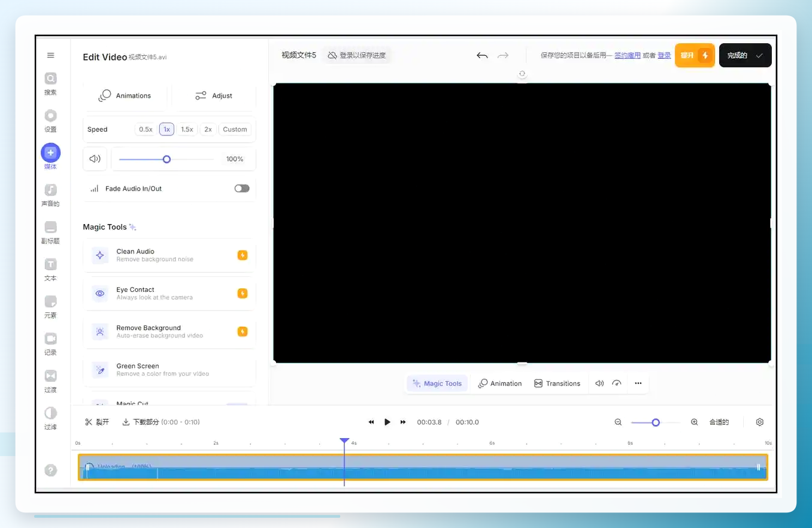Image resolution: width=812 pixels, height=528 pixels.
Task: Click the timeline zoom slider handle
Action: pyautogui.click(x=656, y=423)
